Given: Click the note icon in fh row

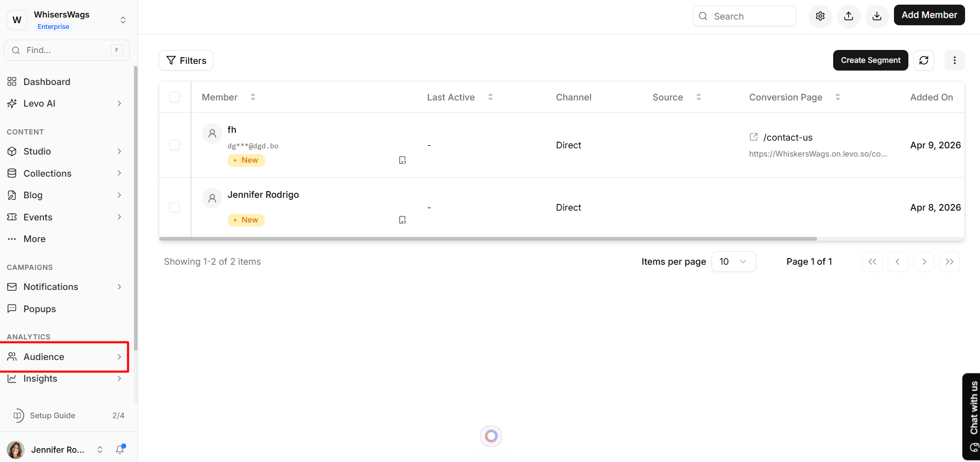Looking at the screenshot, I should [x=402, y=160].
